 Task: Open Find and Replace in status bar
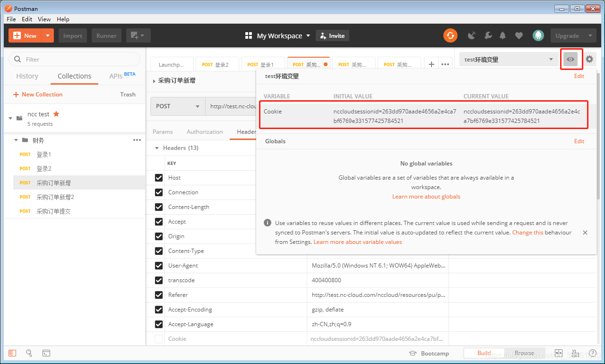click(29, 353)
